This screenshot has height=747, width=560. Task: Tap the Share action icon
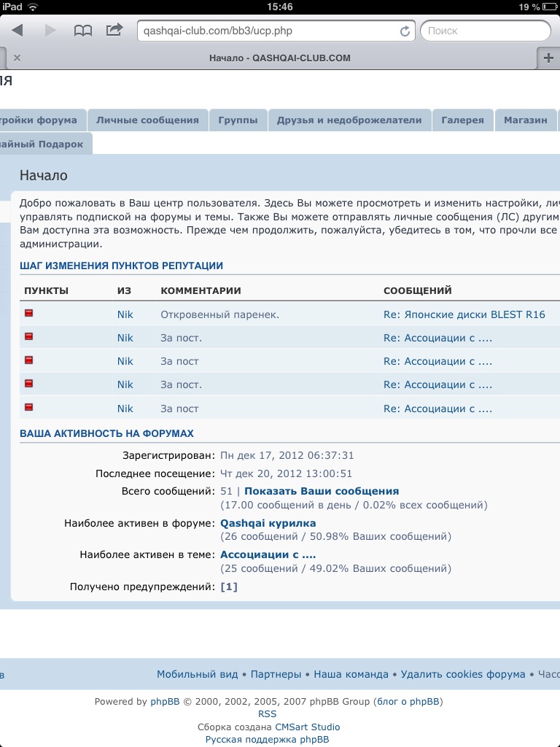pos(114,30)
